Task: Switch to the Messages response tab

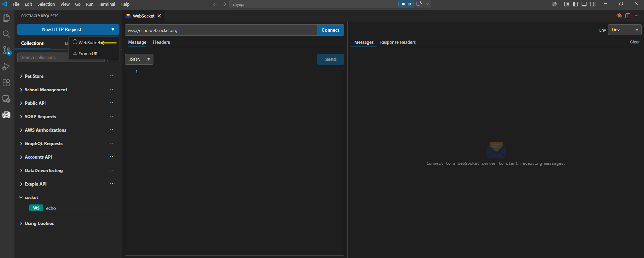Action: [x=364, y=42]
